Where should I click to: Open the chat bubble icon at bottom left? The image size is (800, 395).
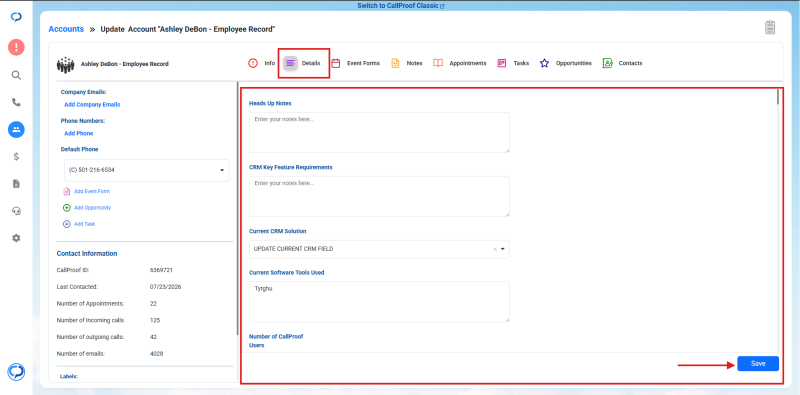(16, 371)
